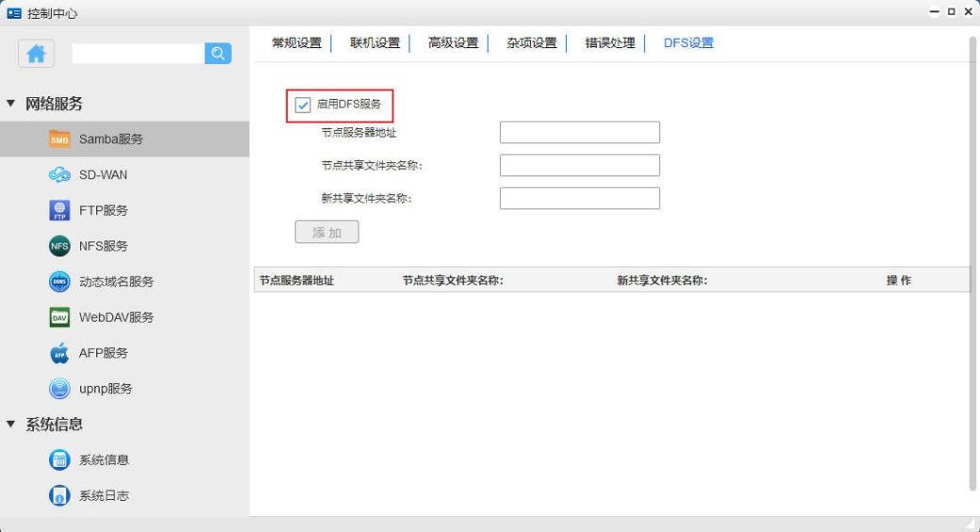Screen dimensions: 980x532
Task: Click the 系统信息 item icon
Action: [x=59, y=459]
